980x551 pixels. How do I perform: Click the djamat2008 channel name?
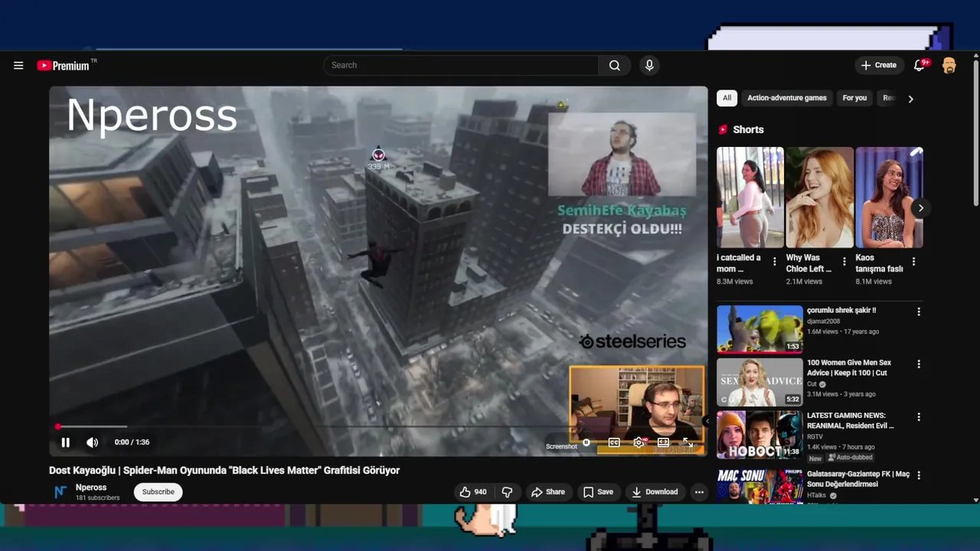[823, 321]
